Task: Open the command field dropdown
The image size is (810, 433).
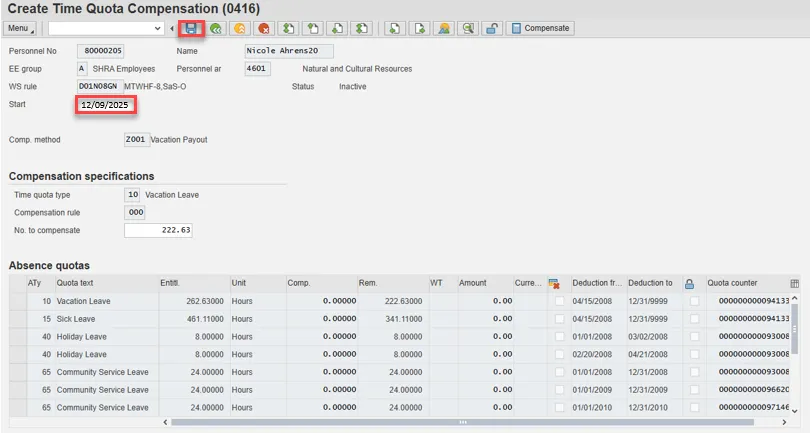Action: pos(157,28)
